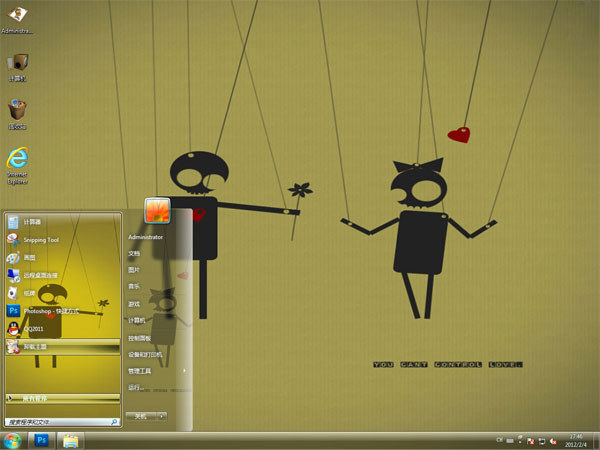Select the Computer (计算机) desktop icon
This screenshot has width=600, height=450.
18,67
